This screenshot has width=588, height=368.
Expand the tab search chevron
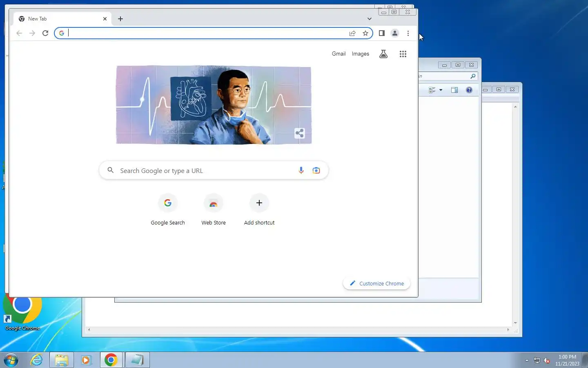[370, 19]
